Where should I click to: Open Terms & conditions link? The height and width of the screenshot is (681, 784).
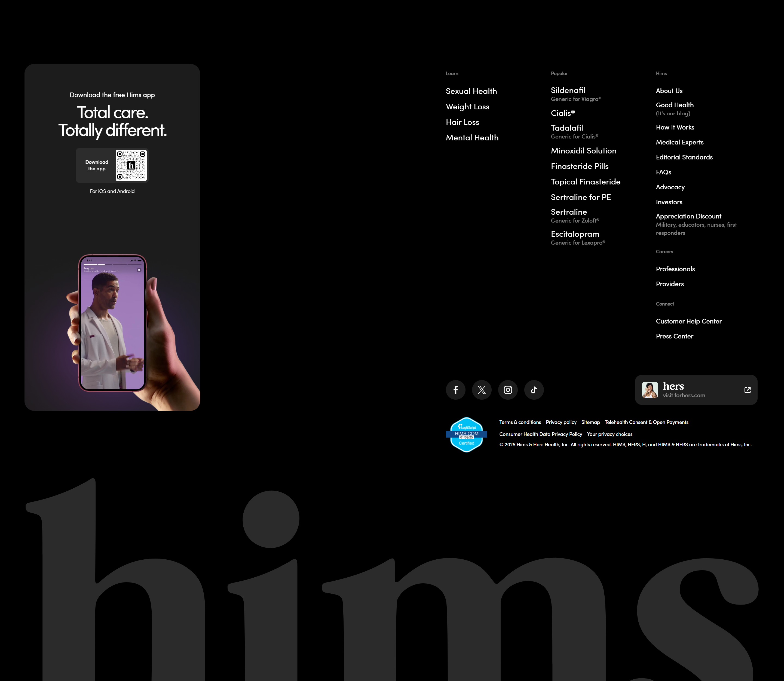pos(520,422)
